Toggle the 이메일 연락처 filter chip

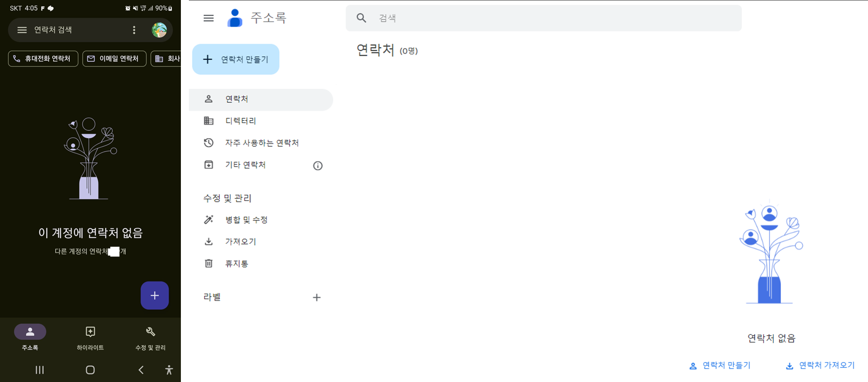point(114,58)
